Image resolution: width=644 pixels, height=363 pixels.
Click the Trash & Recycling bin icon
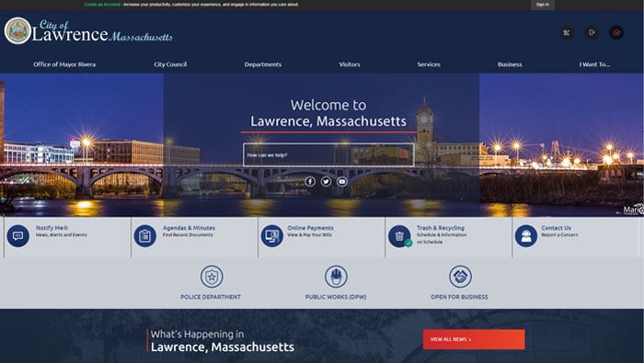tap(399, 236)
